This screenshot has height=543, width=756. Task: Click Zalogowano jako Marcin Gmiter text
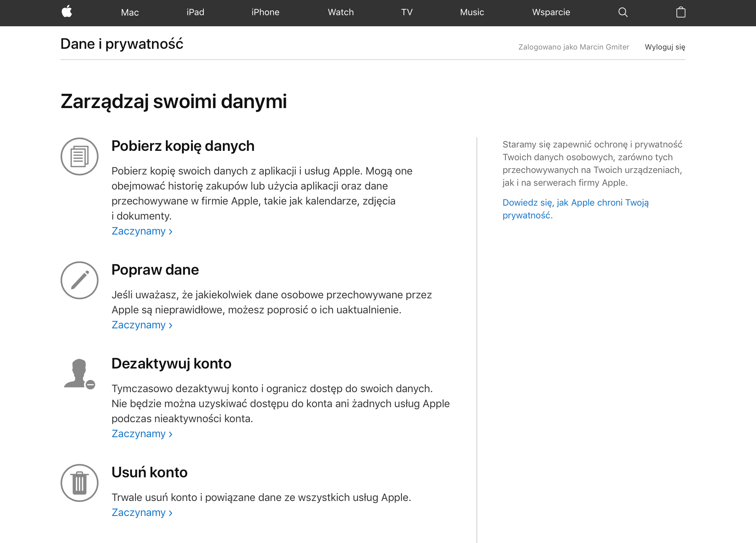[x=574, y=47]
